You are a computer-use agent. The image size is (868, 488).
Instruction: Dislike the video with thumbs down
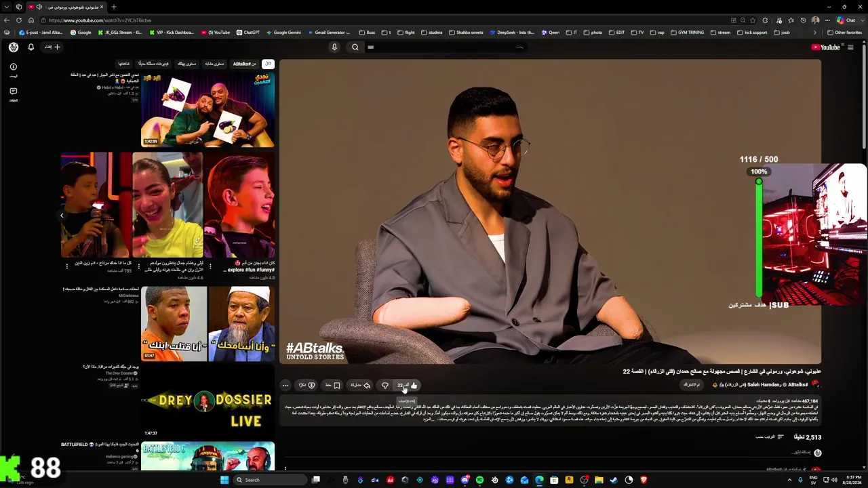[x=385, y=386]
